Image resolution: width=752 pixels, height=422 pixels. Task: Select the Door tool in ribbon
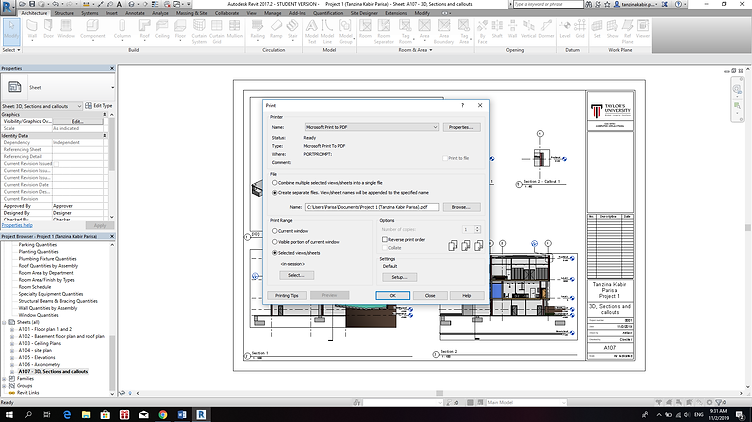coord(48,30)
